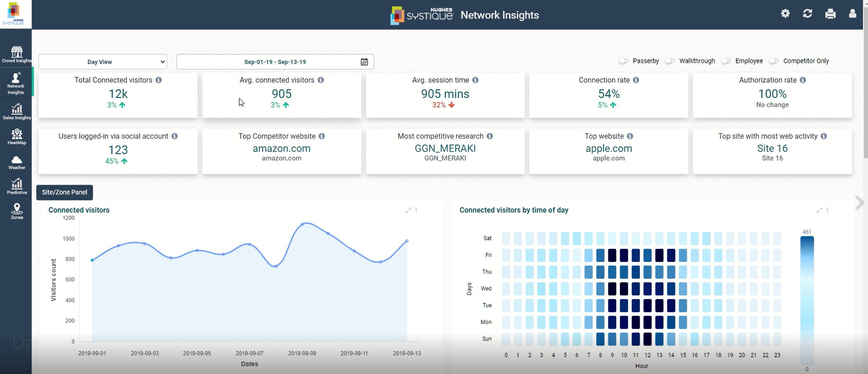Open the calendar date picker icon
This screenshot has width=868, height=374.
(364, 62)
